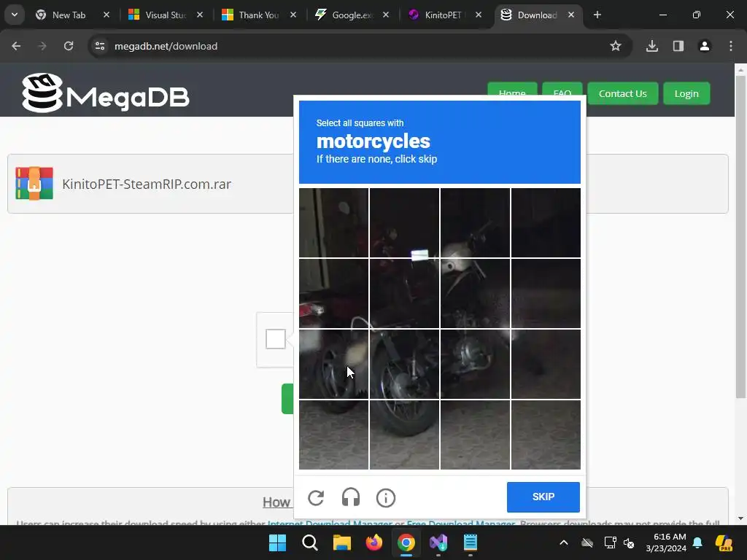Select the captcha square with red tail light
Screen dimensions: 747x560
[x=333, y=293]
